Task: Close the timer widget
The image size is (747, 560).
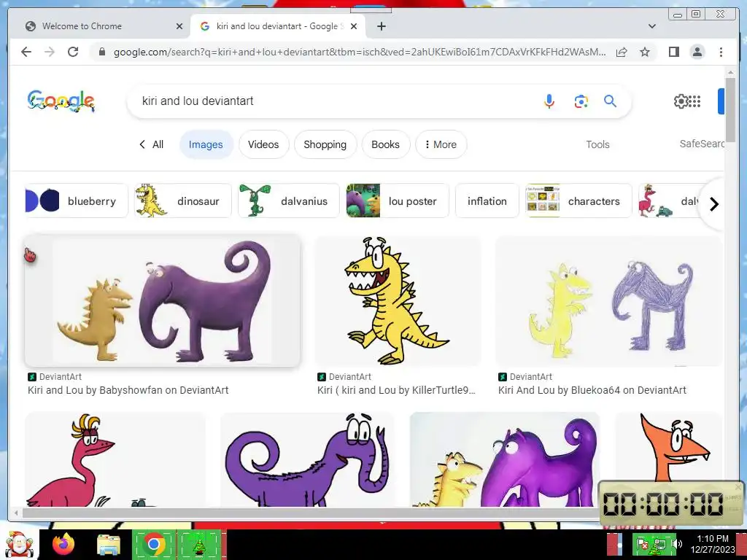Action: 738,486
